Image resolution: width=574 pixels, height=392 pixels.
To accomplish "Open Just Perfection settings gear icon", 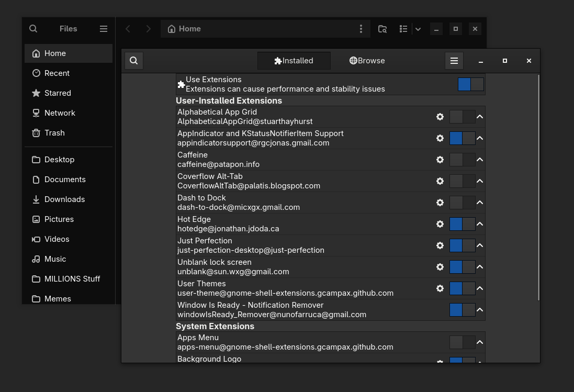I will (440, 245).
